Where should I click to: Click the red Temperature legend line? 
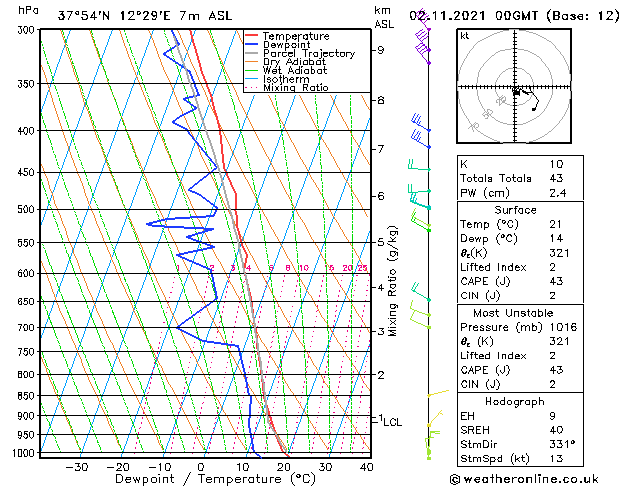click(x=252, y=36)
